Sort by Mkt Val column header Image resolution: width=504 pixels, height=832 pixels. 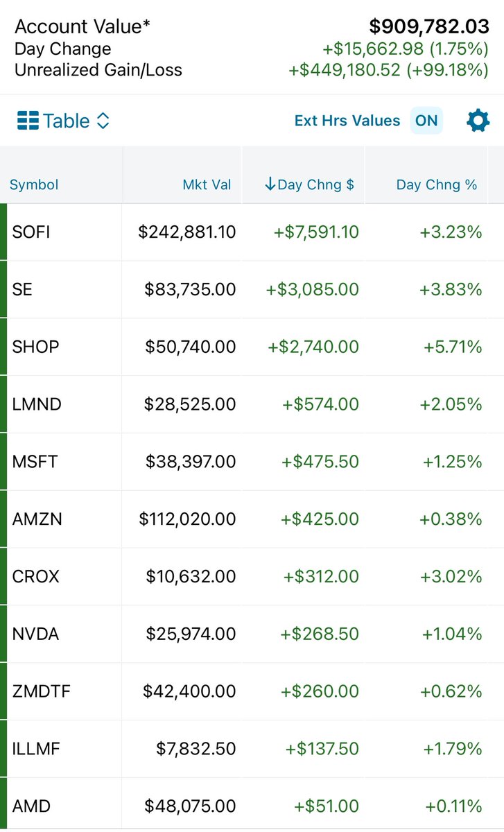point(207,184)
